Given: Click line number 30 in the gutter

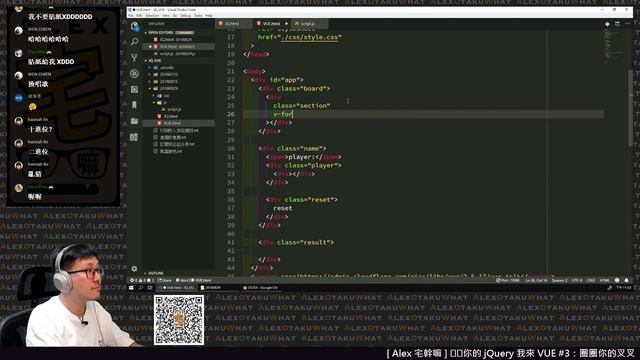Looking at the screenshot, I should click(231, 149).
